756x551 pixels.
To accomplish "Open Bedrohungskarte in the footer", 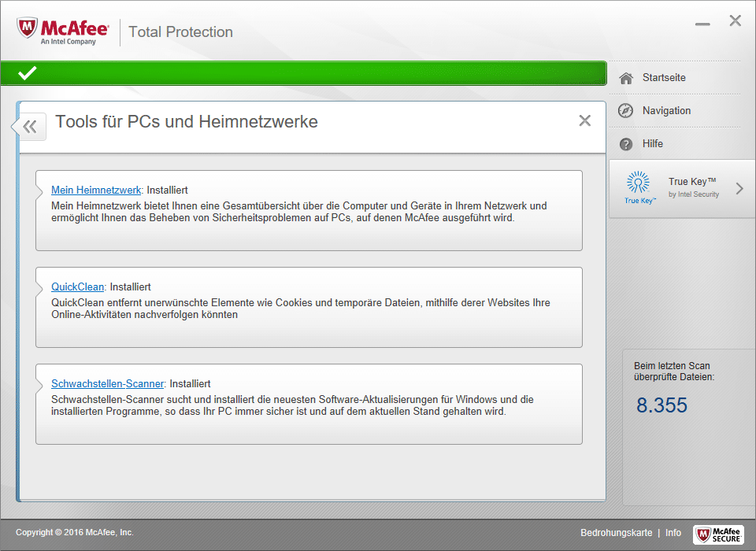I will coord(616,533).
